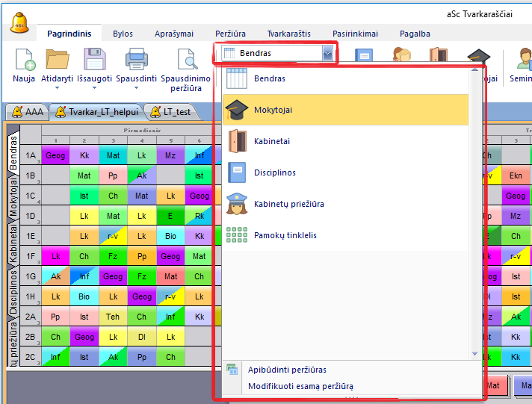
Task: Open the Tvarkaraštis ribbon tab
Action: pos(288,34)
